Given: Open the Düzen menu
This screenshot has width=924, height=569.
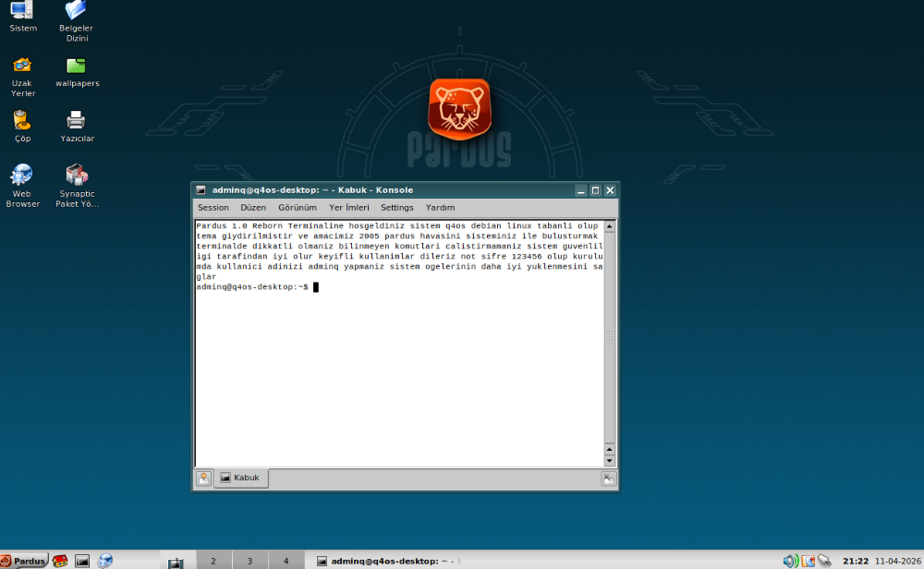Looking at the screenshot, I should coord(253,208).
